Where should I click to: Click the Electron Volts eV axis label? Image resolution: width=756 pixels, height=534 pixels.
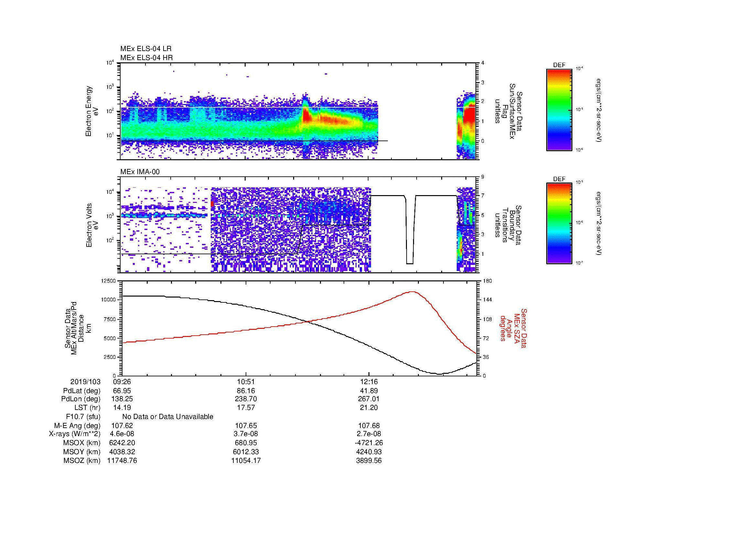[x=92, y=225]
